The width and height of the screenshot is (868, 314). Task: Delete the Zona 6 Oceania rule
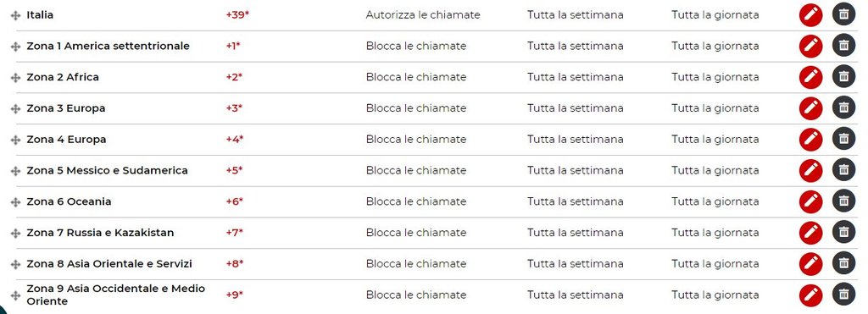click(843, 201)
